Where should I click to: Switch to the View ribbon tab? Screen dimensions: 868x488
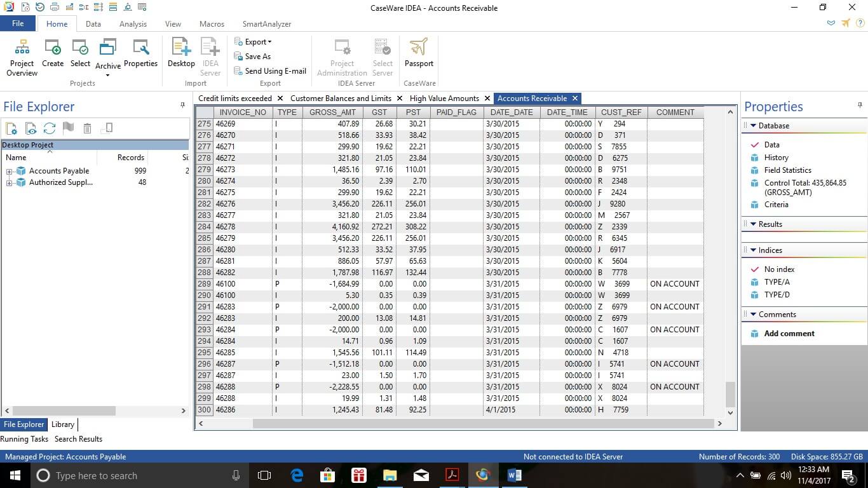point(173,24)
